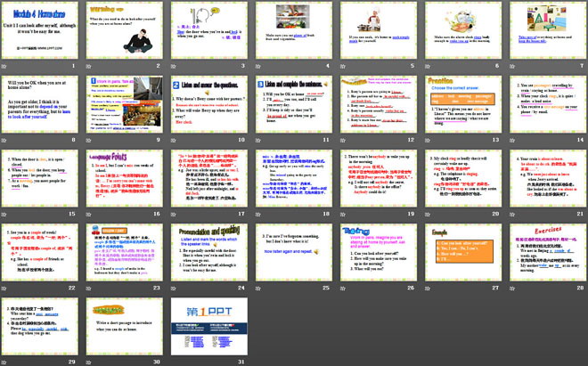The height and width of the screenshot is (366, 588).
Task: Select slide 3 with the head sketch
Action: pos(209,30)
